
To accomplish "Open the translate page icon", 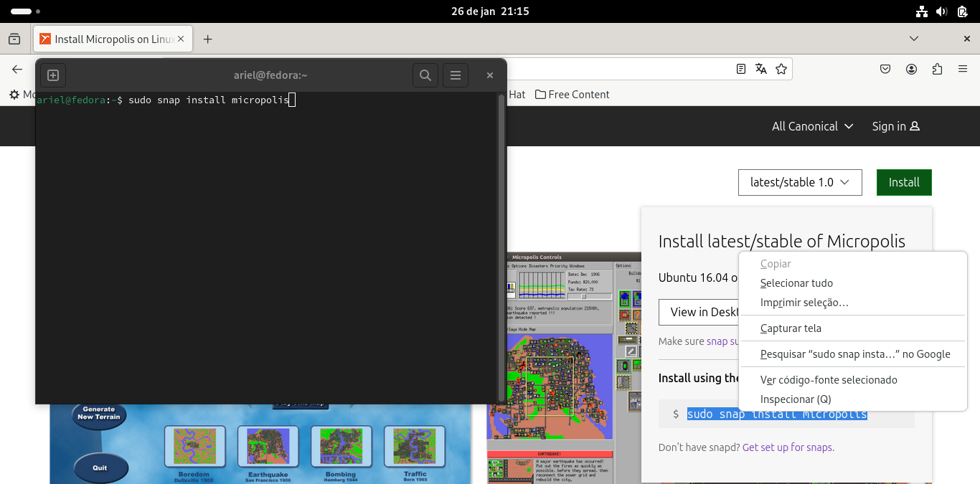I will (760, 68).
